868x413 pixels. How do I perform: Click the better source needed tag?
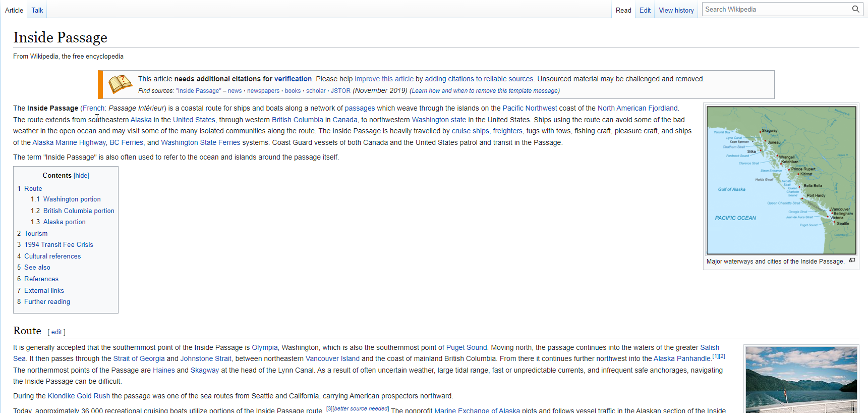click(360, 408)
